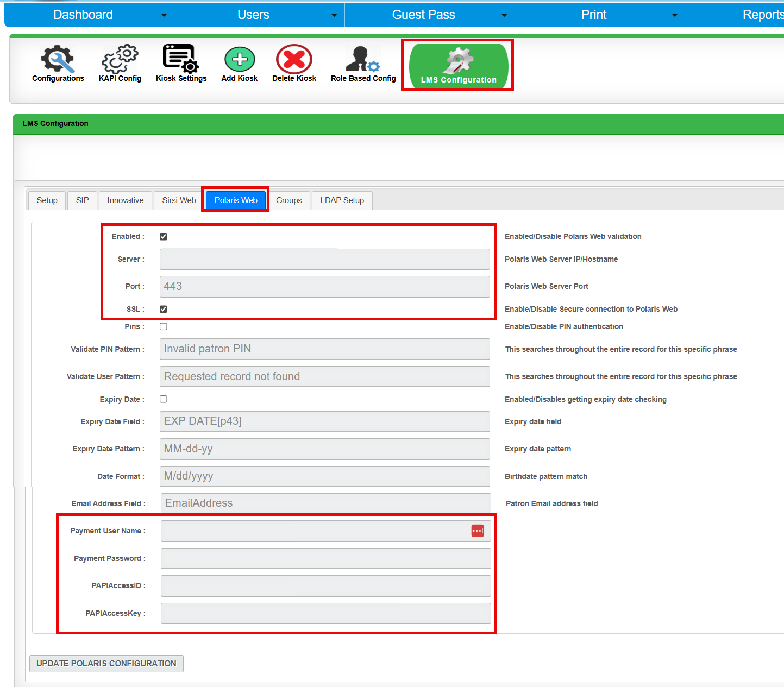Click password manager icon in Payment User Name
This screenshot has width=784, height=687.
pyautogui.click(x=478, y=531)
